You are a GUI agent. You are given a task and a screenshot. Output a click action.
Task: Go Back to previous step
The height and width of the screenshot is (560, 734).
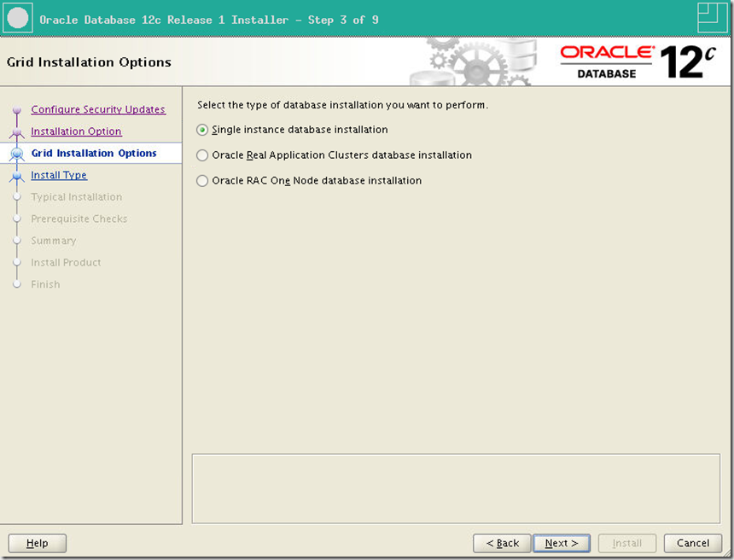[x=503, y=543]
